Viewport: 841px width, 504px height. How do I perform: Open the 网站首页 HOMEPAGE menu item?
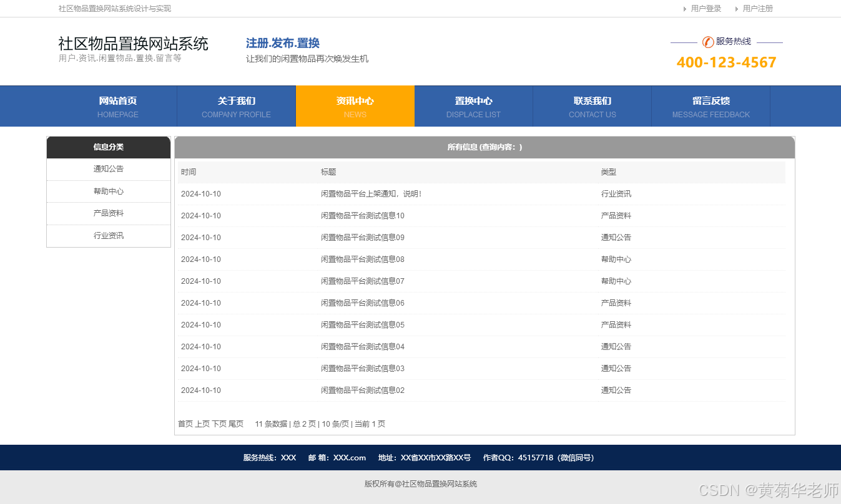(x=117, y=106)
